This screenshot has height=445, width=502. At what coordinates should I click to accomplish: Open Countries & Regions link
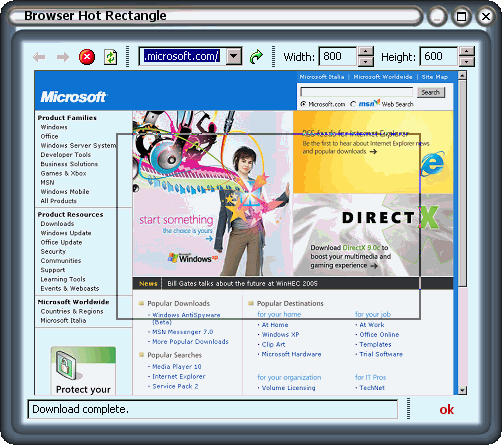tap(72, 311)
